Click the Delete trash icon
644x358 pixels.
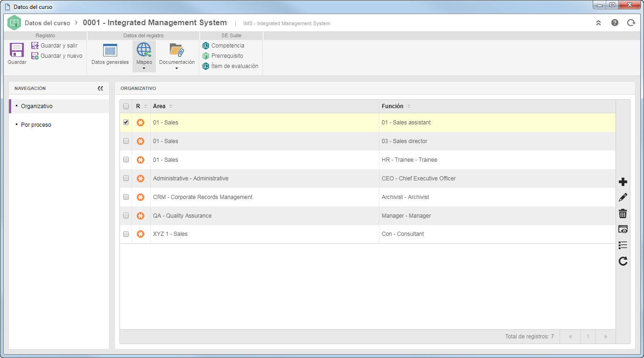[623, 213]
